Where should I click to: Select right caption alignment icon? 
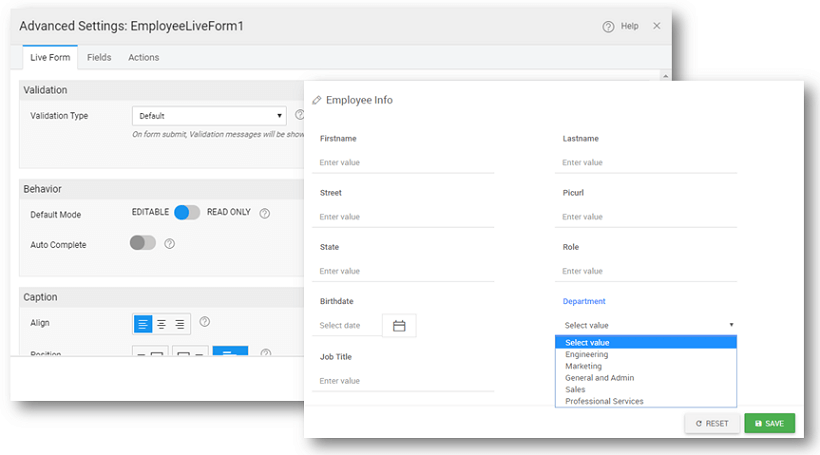pos(179,324)
